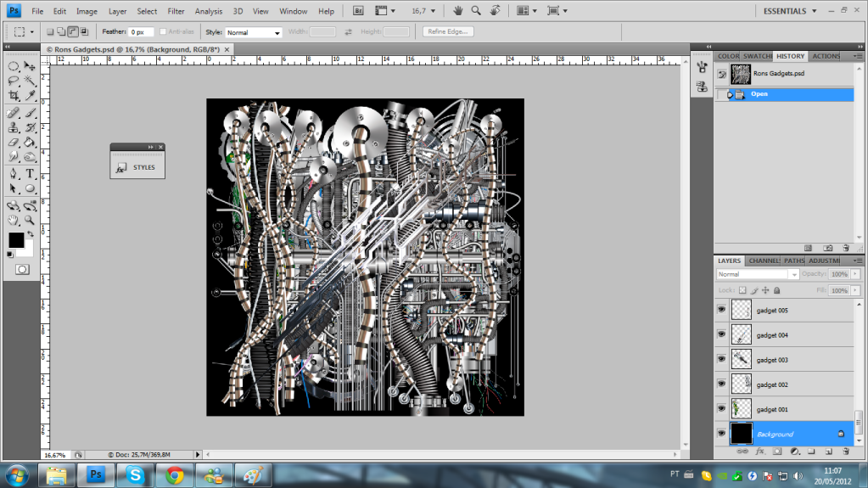The height and width of the screenshot is (488, 868).
Task: Open the Style dropdown in options bar
Action: tap(254, 32)
